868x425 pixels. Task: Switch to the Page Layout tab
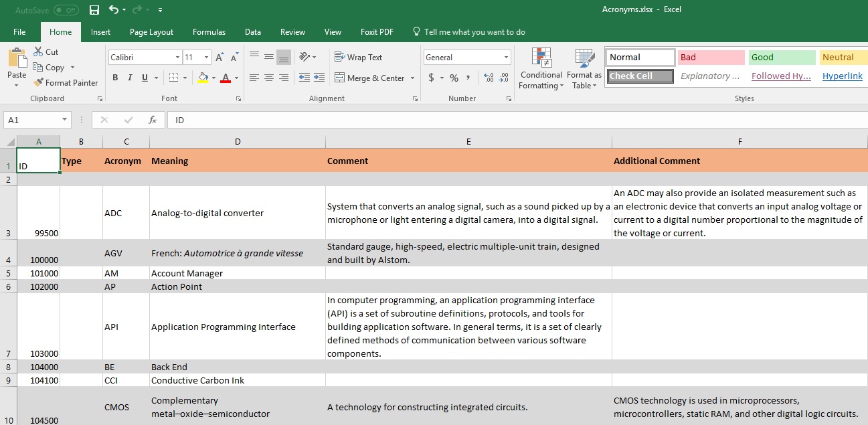[151, 32]
